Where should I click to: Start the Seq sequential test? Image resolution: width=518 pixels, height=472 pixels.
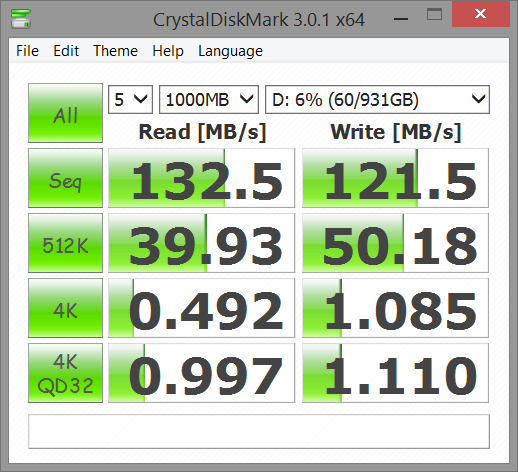[65, 178]
